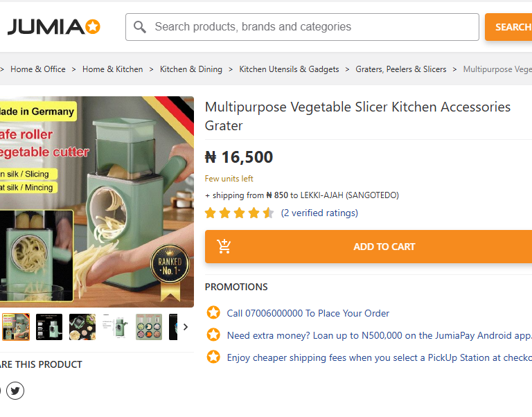This screenshot has height=417, width=532.
Task: Select the second product thumbnail
Action: [x=49, y=327]
